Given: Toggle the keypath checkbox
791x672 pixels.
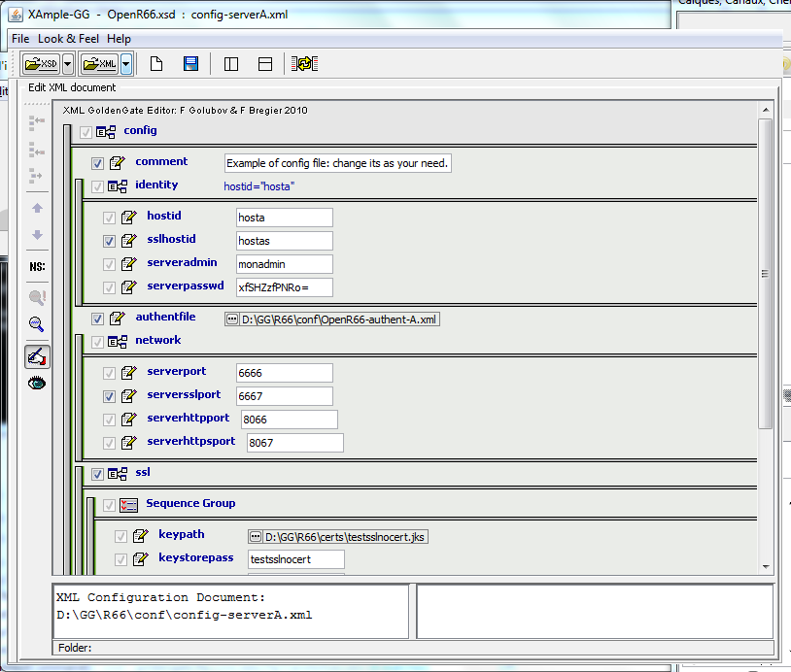Looking at the screenshot, I should pos(120,536).
